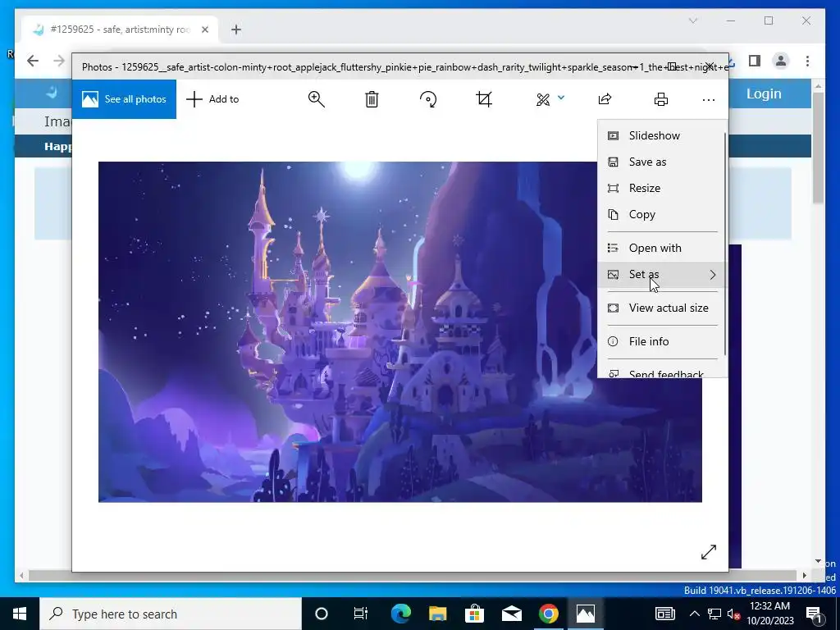Close the Photos window

[709, 66]
